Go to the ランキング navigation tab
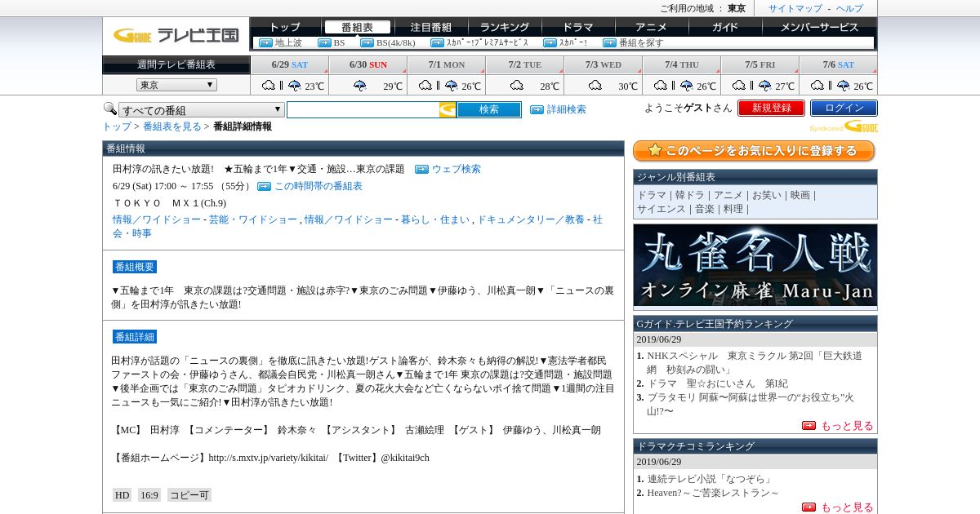Screen dimensions: 980x514 504,27
